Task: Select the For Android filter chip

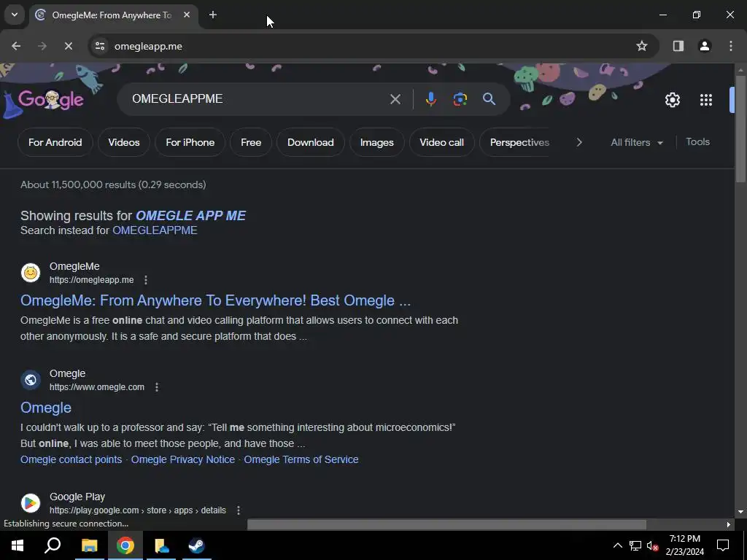Action: tap(55, 142)
